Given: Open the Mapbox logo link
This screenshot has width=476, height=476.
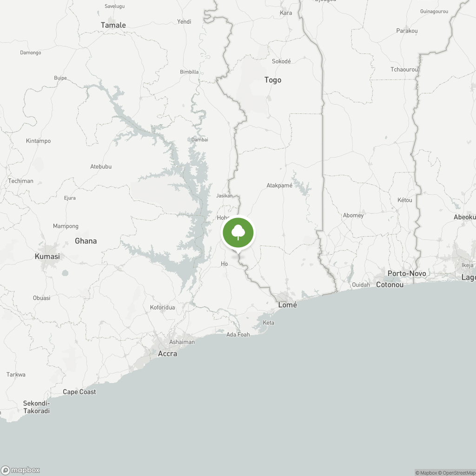Looking at the screenshot, I should [x=20, y=470].
